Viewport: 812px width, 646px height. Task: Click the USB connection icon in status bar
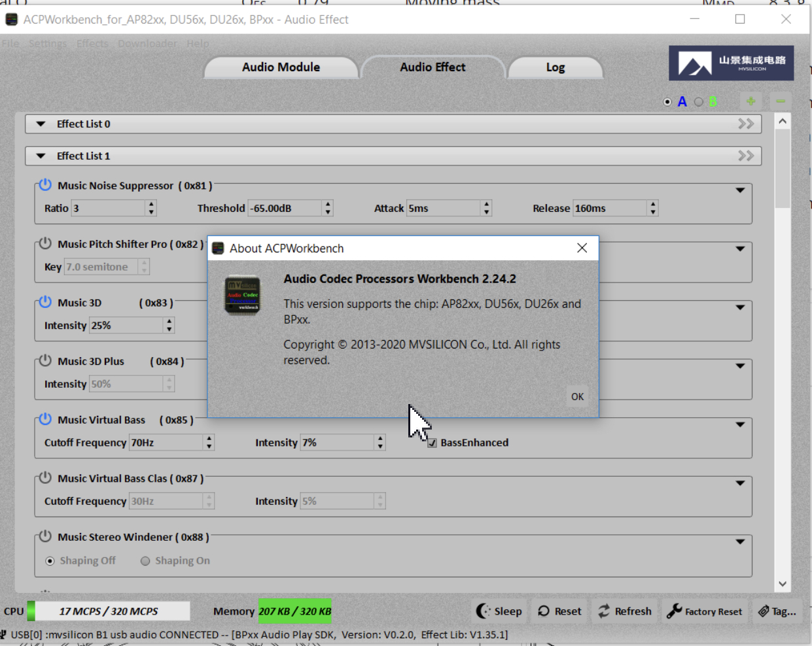(x=4, y=634)
